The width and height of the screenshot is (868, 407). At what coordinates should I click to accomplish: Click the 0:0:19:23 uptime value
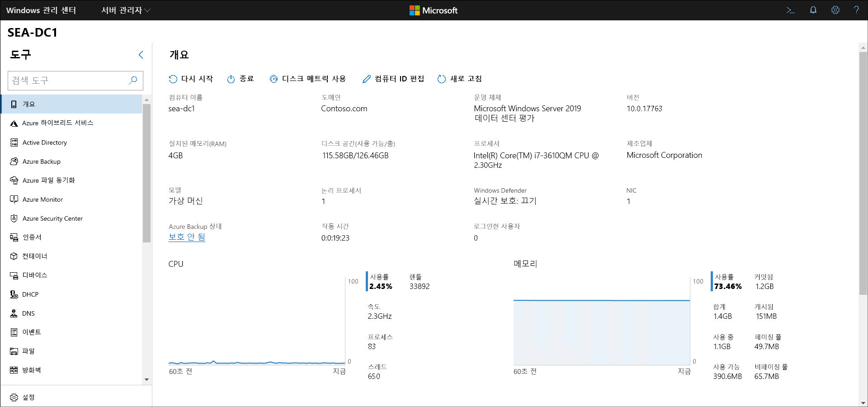click(335, 238)
